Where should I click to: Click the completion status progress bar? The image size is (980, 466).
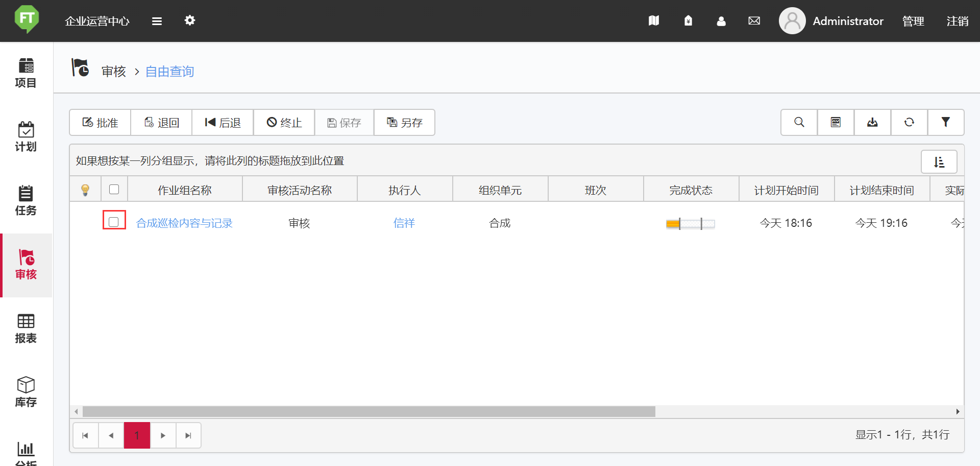click(x=690, y=223)
